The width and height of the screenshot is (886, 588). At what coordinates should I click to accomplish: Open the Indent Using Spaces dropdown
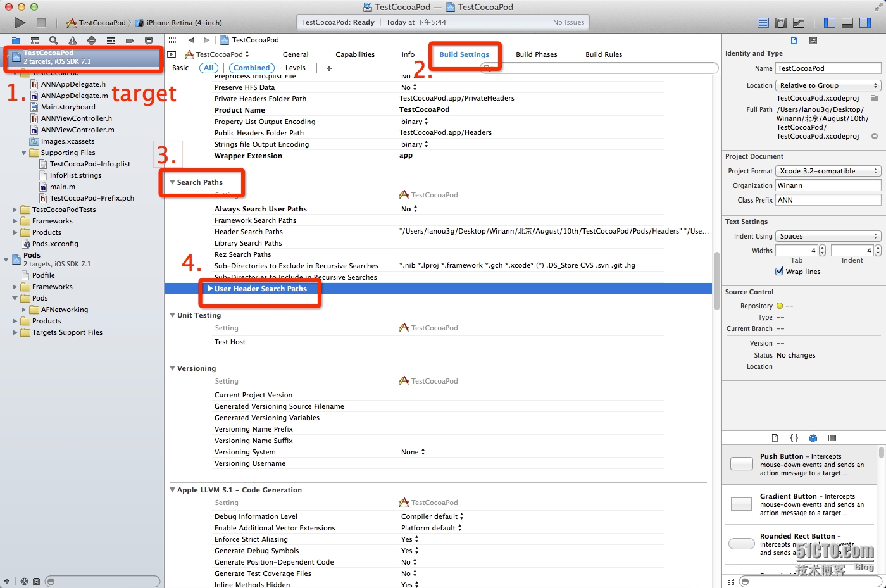pyautogui.click(x=828, y=236)
